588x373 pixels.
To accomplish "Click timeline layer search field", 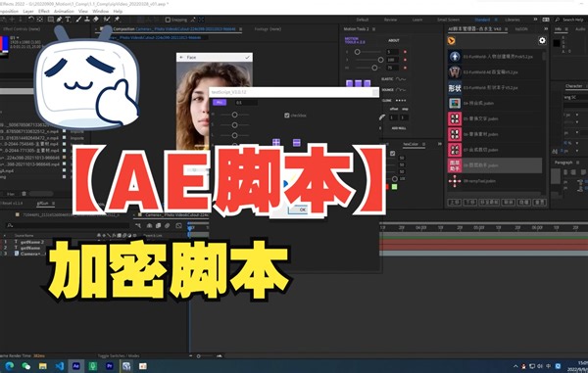I will click(68, 225).
